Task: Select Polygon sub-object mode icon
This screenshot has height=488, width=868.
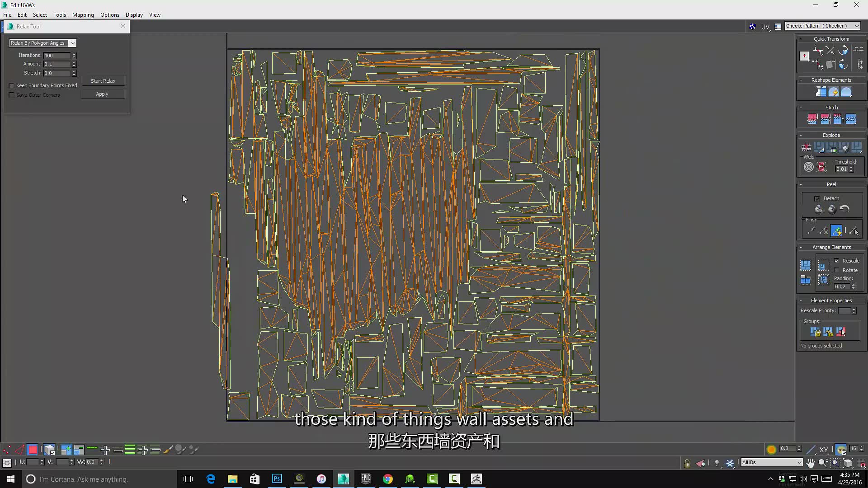Action: click(33, 450)
